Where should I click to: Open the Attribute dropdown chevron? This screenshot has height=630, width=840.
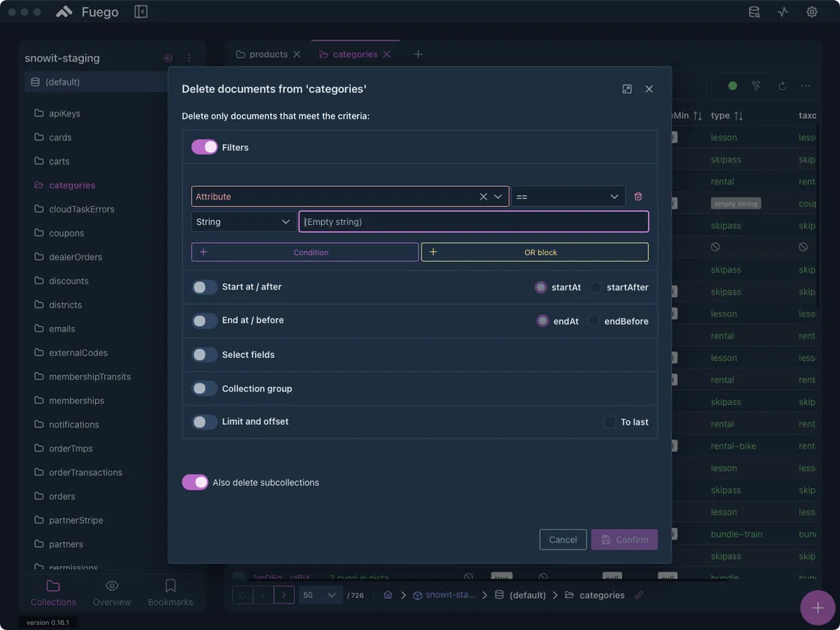click(498, 196)
